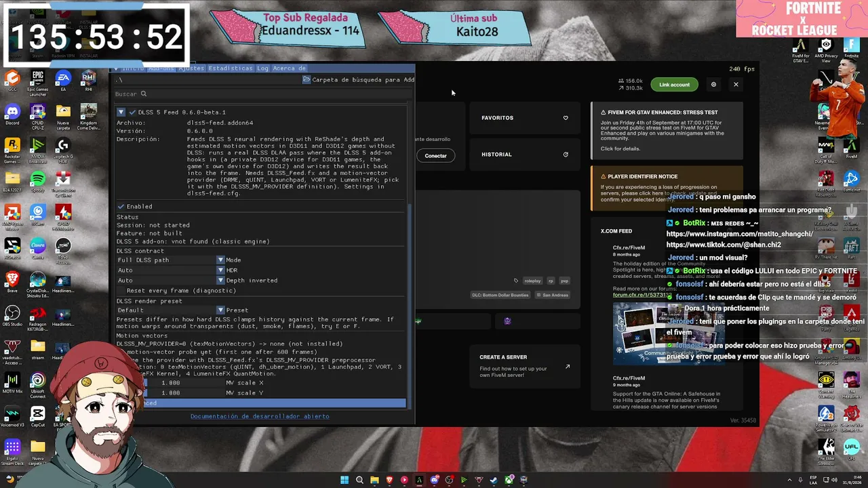Image resolution: width=868 pixels, height=488 pixels.
Task: Switch to the Add-ons tab
Action: 161,68
